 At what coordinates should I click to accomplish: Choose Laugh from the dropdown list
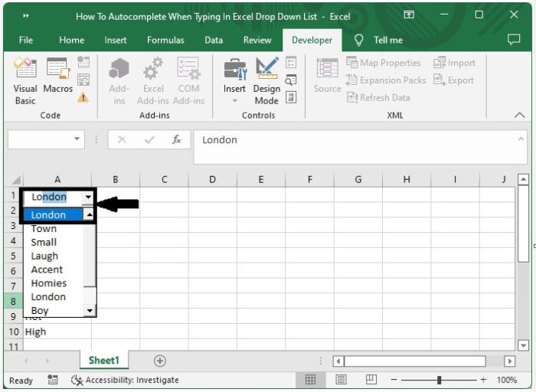coord(54,256)
